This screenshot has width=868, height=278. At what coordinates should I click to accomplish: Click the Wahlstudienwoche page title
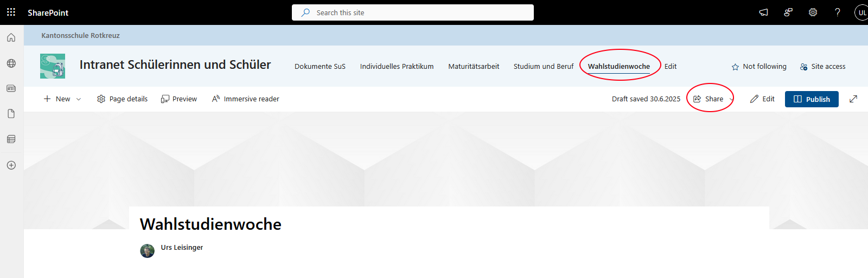(x=210, y=224)
